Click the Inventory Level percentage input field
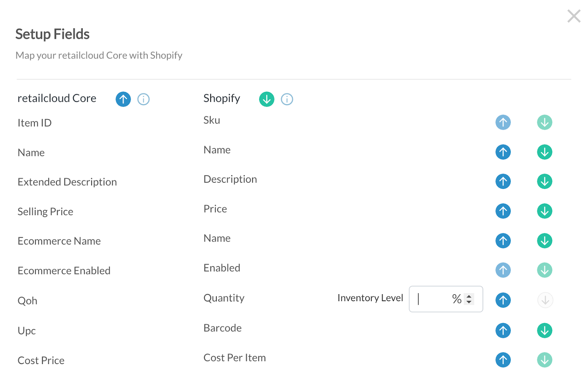The width and height of the screenshot is (588, 392). 434,299
